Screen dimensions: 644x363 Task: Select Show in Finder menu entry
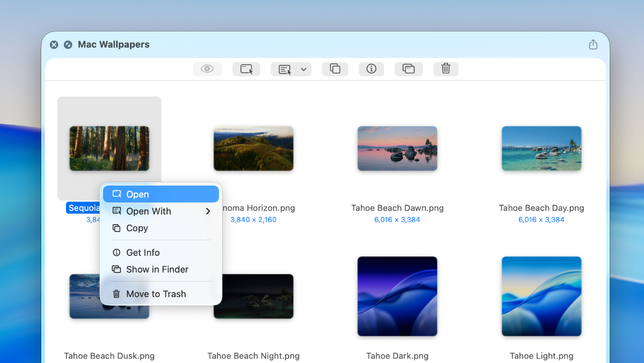pos(157,269)
